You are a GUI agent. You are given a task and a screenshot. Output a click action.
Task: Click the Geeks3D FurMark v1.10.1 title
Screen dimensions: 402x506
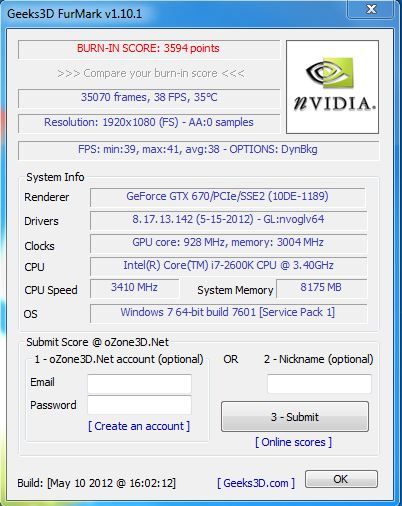click(x=74, y=14)
